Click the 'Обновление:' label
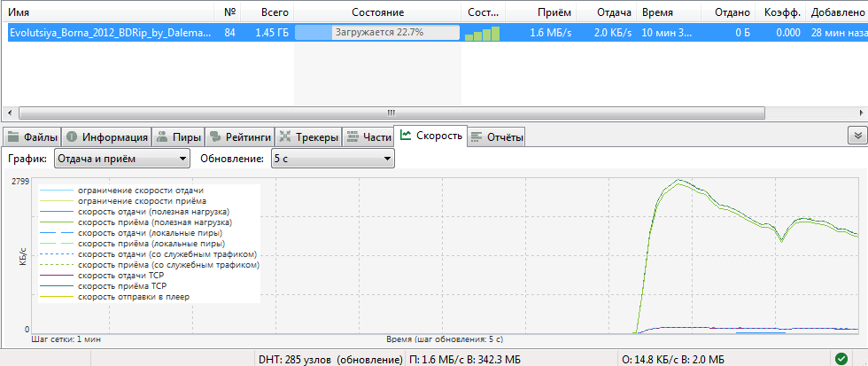 [x=232, y=159]
